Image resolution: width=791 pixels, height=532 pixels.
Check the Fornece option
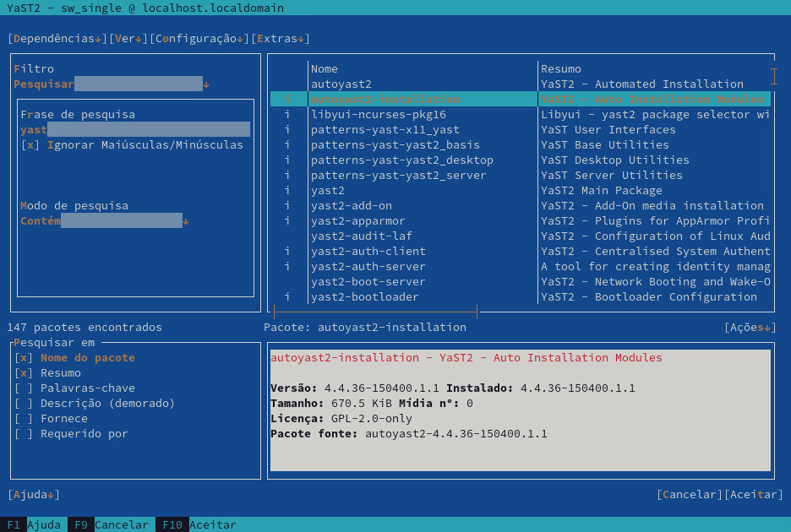pos(51,419)
